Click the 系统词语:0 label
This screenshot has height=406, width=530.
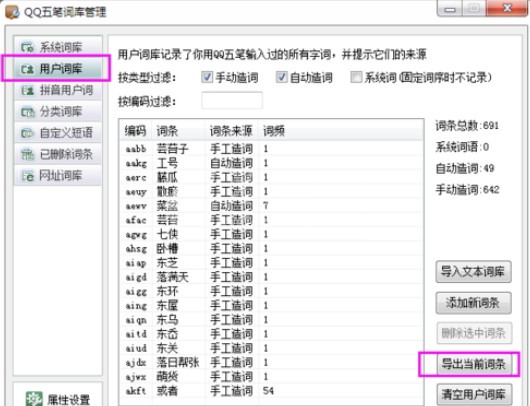click(x=462, y=147)
